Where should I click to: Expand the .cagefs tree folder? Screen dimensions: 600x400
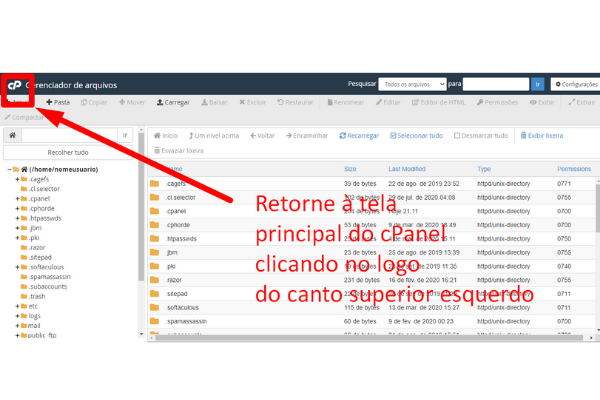tap(17, 179)
